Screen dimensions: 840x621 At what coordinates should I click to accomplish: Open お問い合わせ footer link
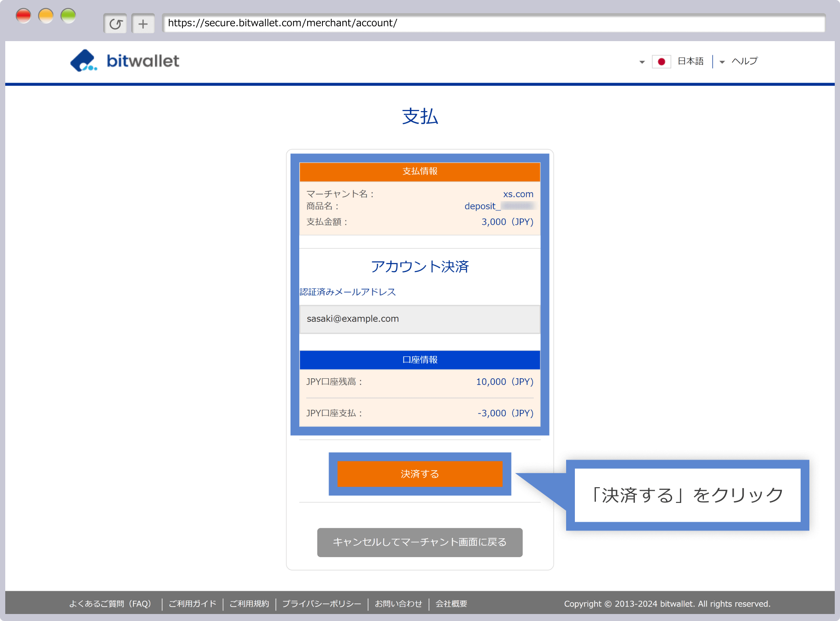[399, 604]
